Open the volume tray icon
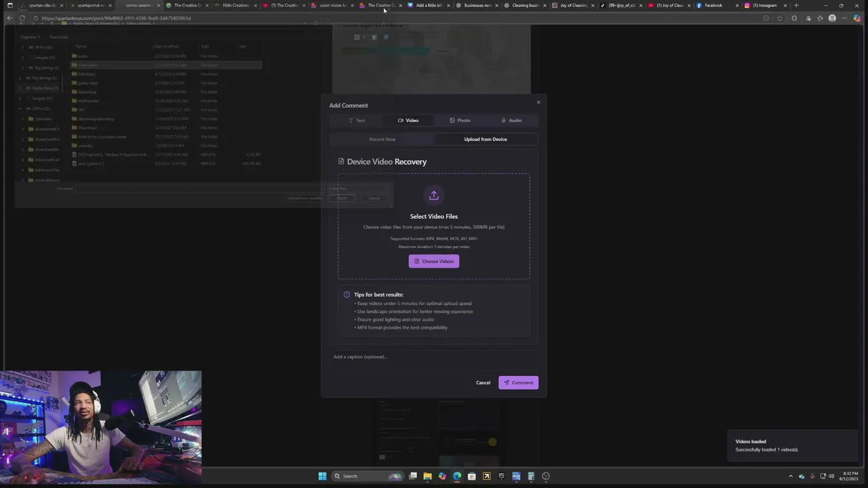 [x=831, y=476]
